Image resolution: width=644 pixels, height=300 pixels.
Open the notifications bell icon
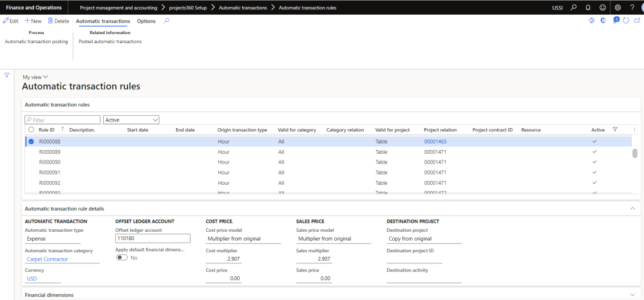[588, 8]
